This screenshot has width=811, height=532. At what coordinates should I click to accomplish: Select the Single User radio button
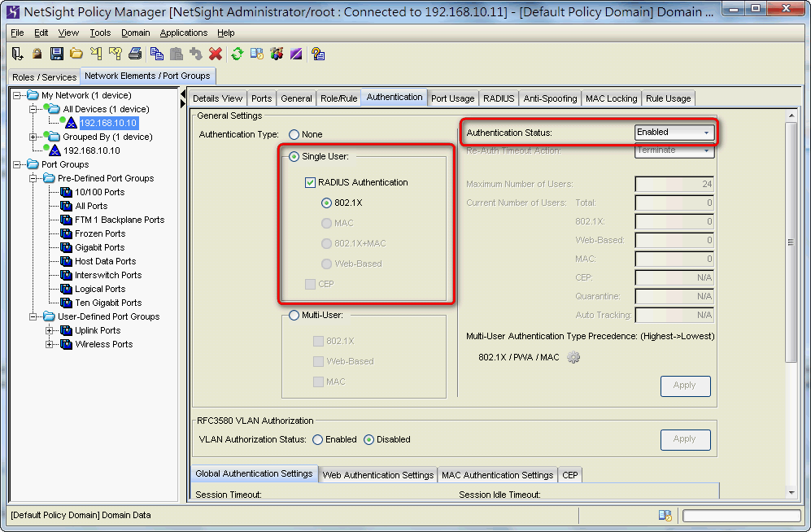coord(294,157)
